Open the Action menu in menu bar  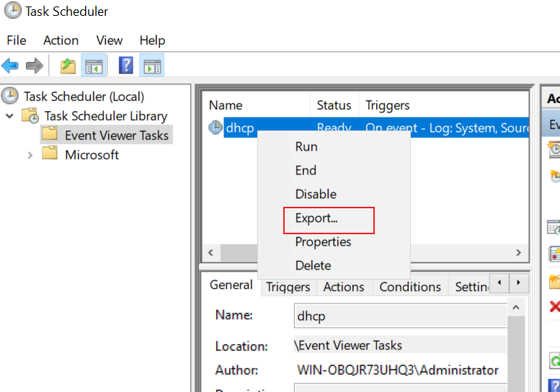pyautogui.click(x=61, y=40)
